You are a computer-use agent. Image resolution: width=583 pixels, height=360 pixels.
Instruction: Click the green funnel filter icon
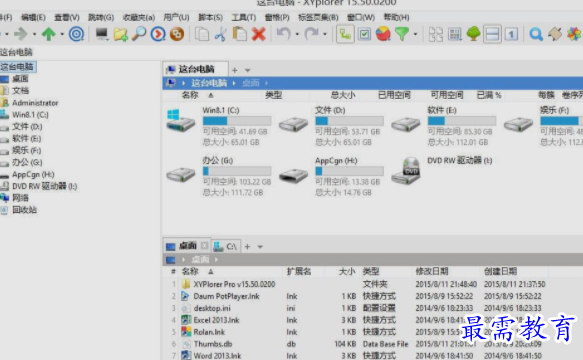pyautogui.click(x=402, y=34)
